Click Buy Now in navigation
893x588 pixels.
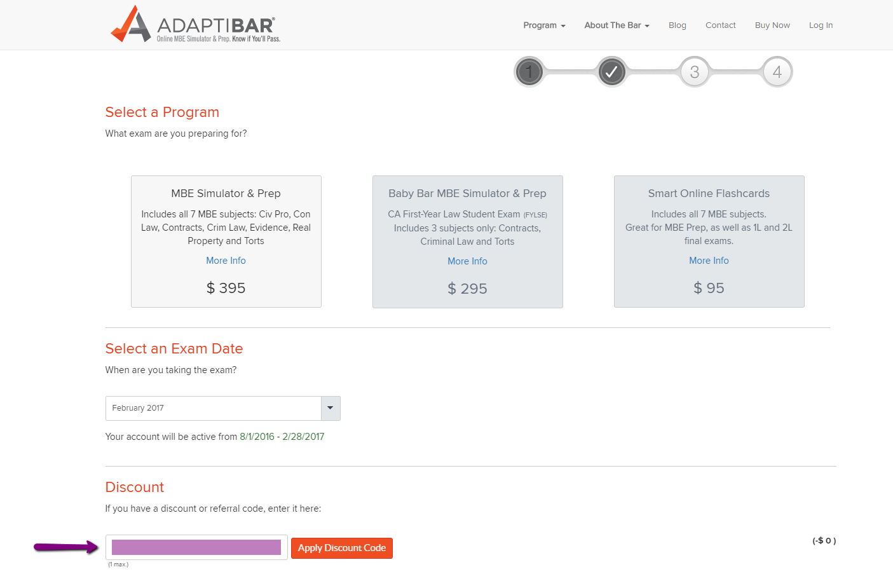click(772, 25)
